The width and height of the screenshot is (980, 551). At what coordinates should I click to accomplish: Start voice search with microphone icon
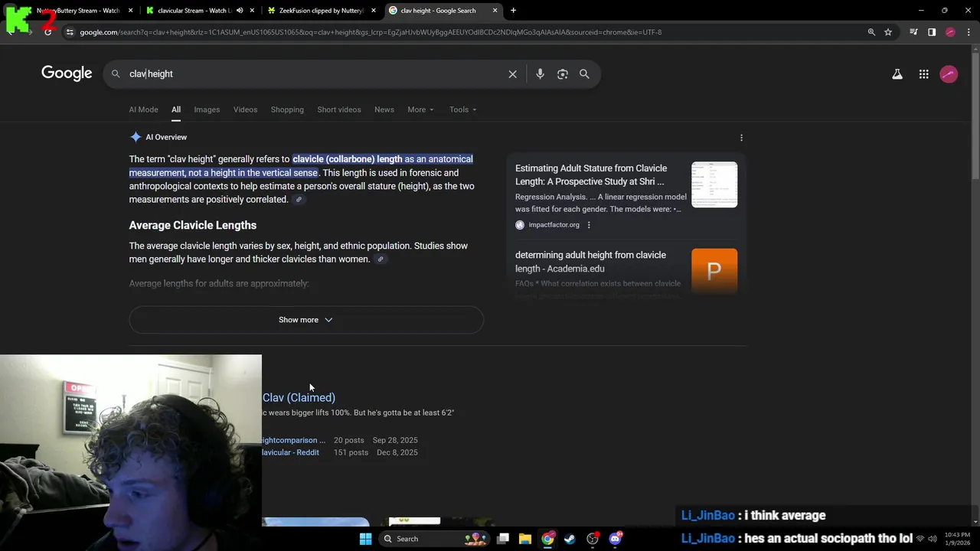coord(541,74)
